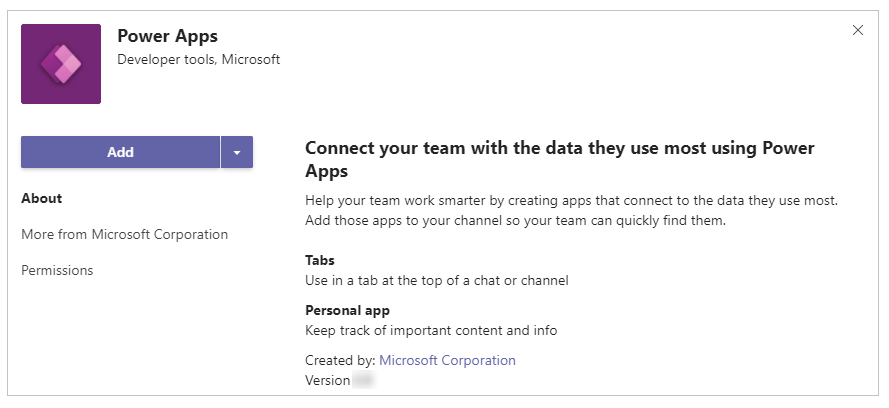889x408 pixels.
Task: Go to the Permissions section
Action: coord(57,270)
